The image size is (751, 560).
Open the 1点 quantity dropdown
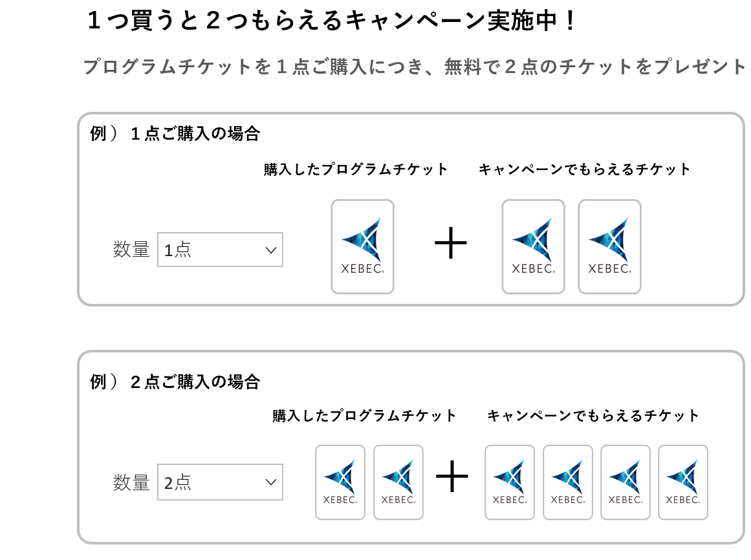click(221, 250)
